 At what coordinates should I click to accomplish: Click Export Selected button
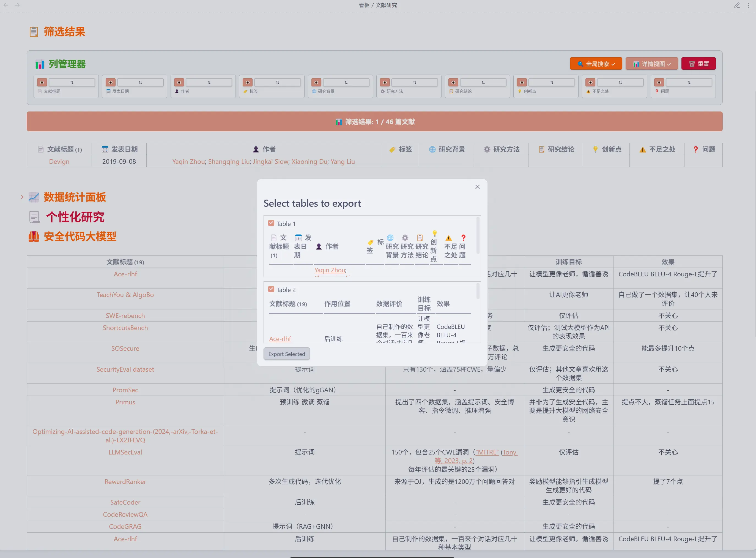(x=287, y=354)
